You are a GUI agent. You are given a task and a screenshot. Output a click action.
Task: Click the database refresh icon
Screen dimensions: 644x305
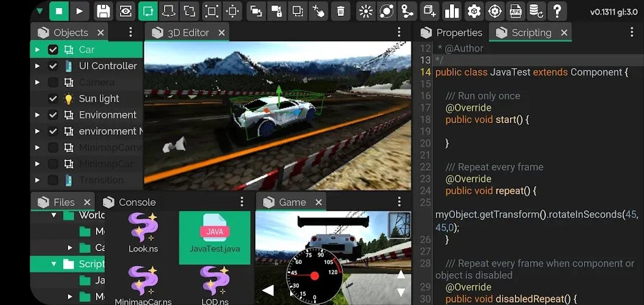(536, 11)
